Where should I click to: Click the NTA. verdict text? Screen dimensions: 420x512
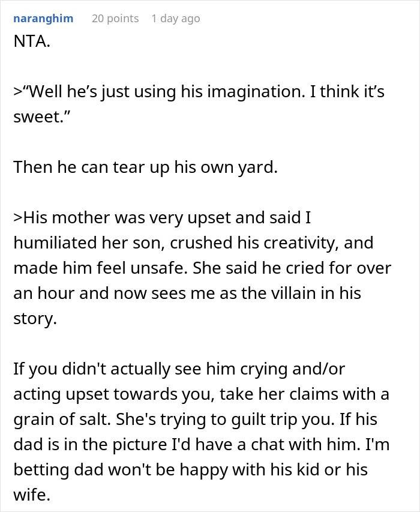coord(32,41)
